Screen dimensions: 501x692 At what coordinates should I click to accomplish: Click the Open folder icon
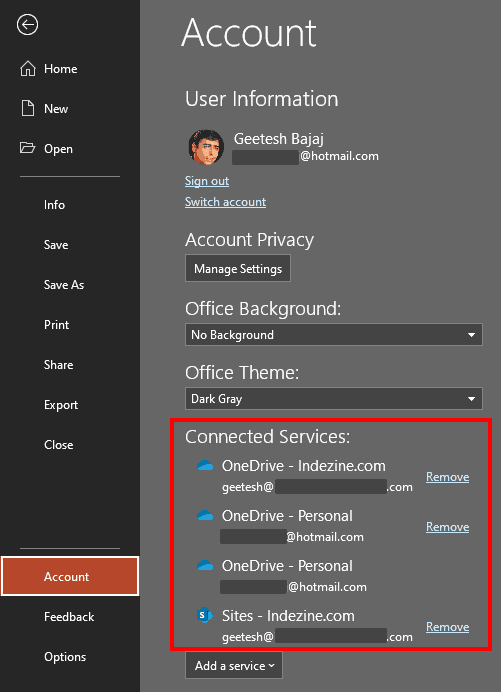(x=27, y=147)
